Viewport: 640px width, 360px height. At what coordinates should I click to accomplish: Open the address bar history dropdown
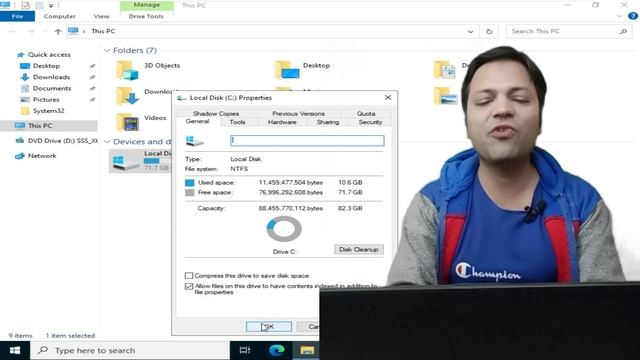470,31
